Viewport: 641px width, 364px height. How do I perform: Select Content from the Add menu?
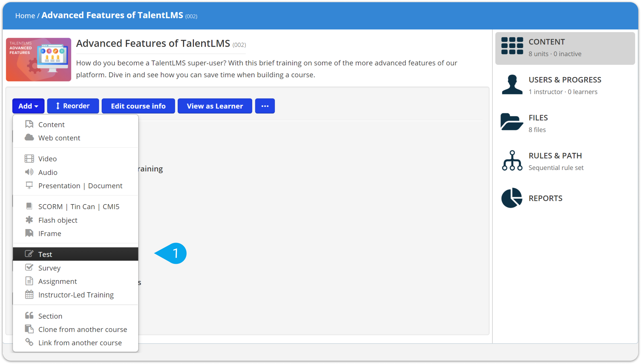tap(75, 124)
